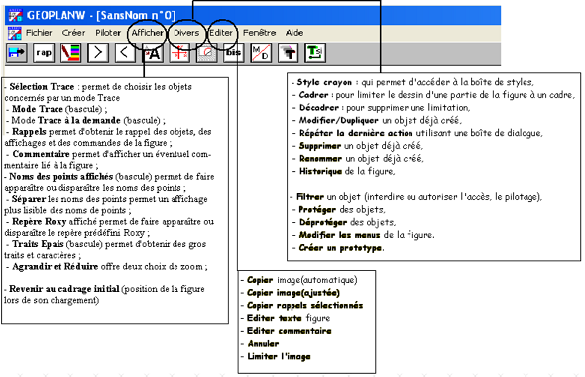The height and width of the screenshot is (377, 585).
Task: Open the Piloter menu
Action: tap(108, 33)
